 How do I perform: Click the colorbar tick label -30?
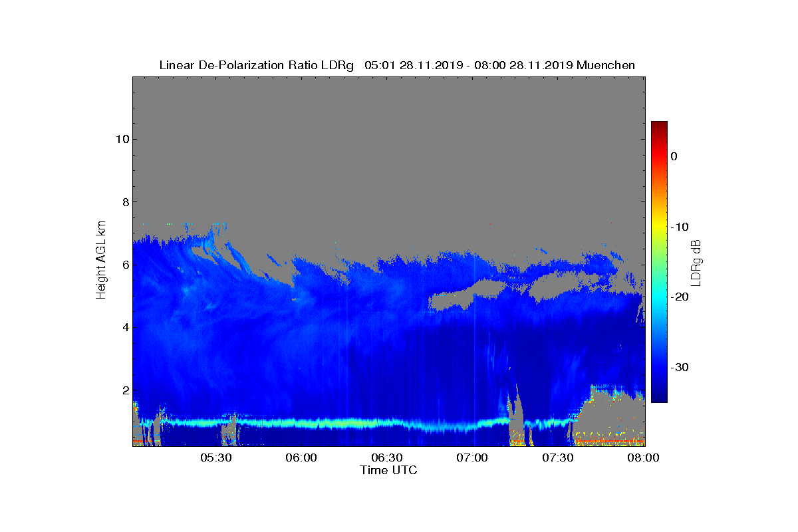point(679,367)
